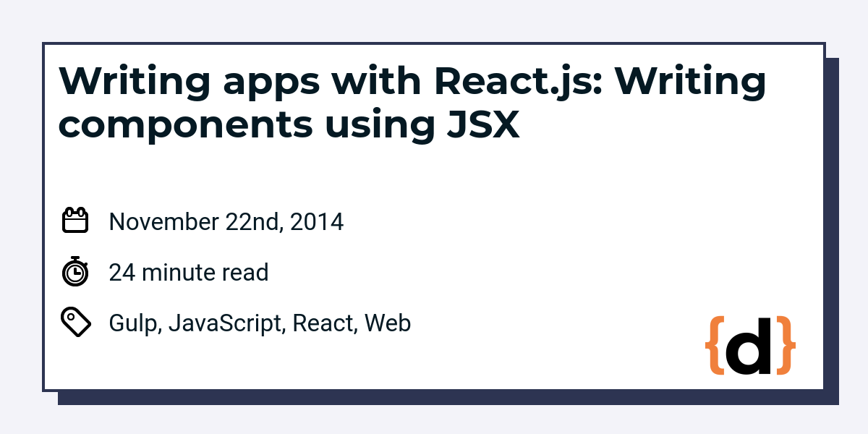
Task: Open the JavaScript tag
Action: [224, 323]
